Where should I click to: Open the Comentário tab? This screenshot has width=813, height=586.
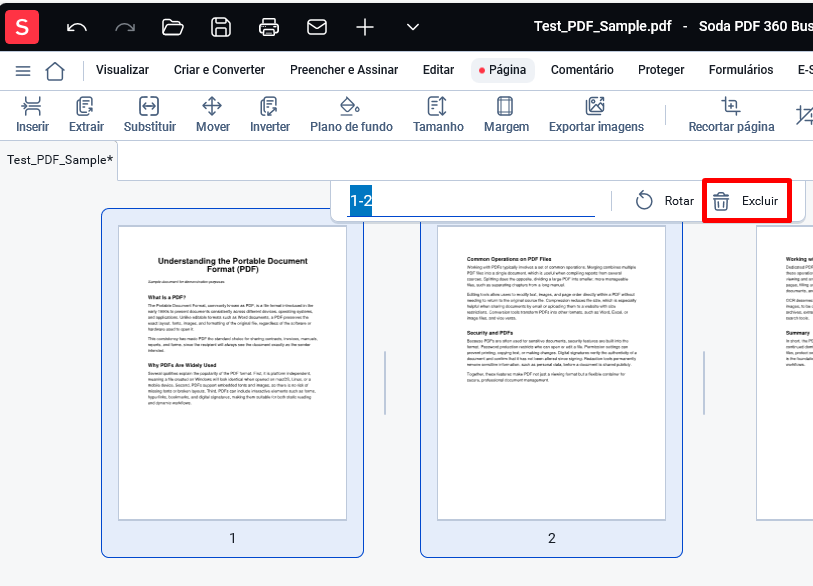582,70
